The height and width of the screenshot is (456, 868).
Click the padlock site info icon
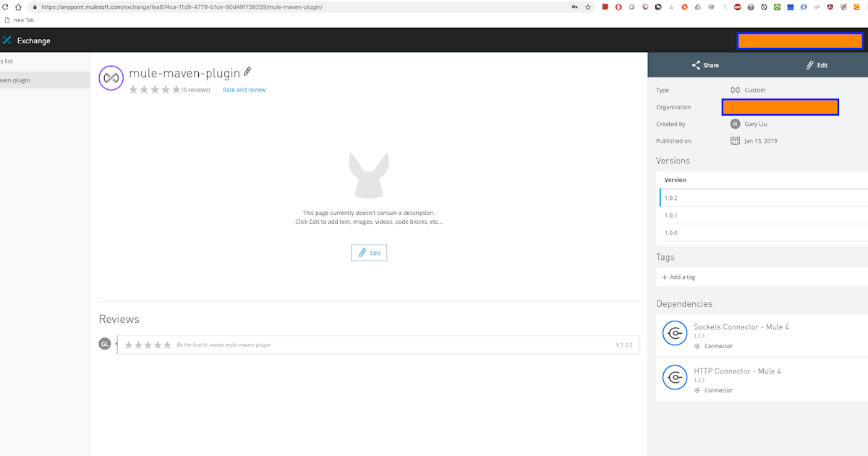pyautogui.click(x=34, y=7)
